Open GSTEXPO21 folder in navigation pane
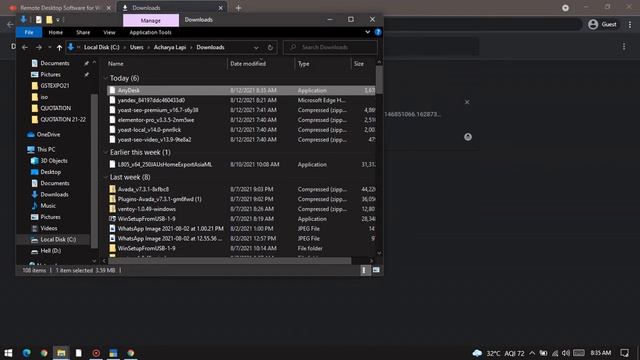640x360 pixels. (x=55, y=86)
